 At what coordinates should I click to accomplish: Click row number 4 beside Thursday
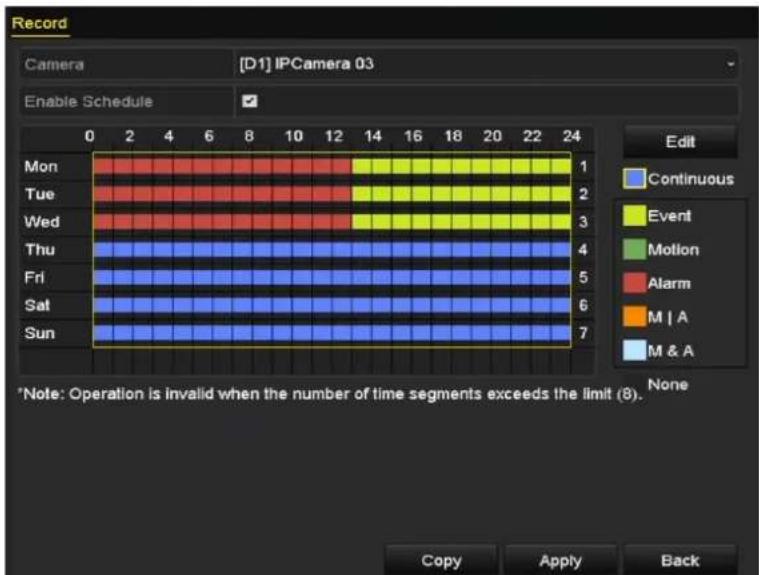tap(583, 250)
